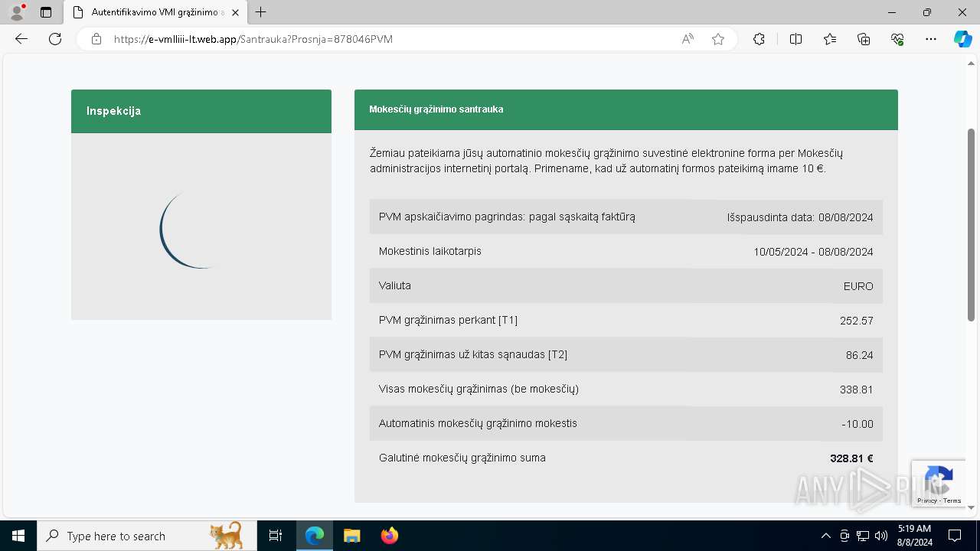Open Collections icon
The image size is (980, 551).
click(864, 39)
